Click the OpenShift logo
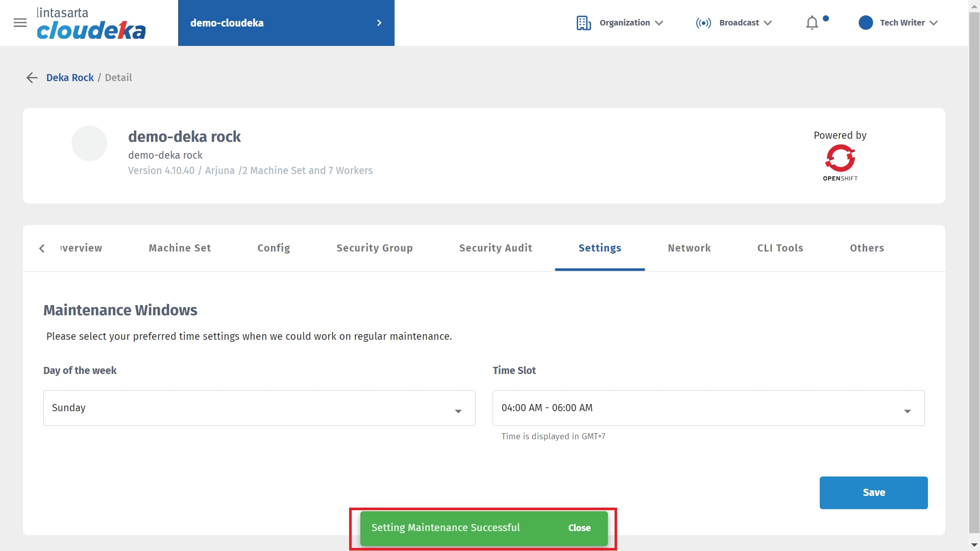This screenshot has width=980, height=551. click(840, 162)
